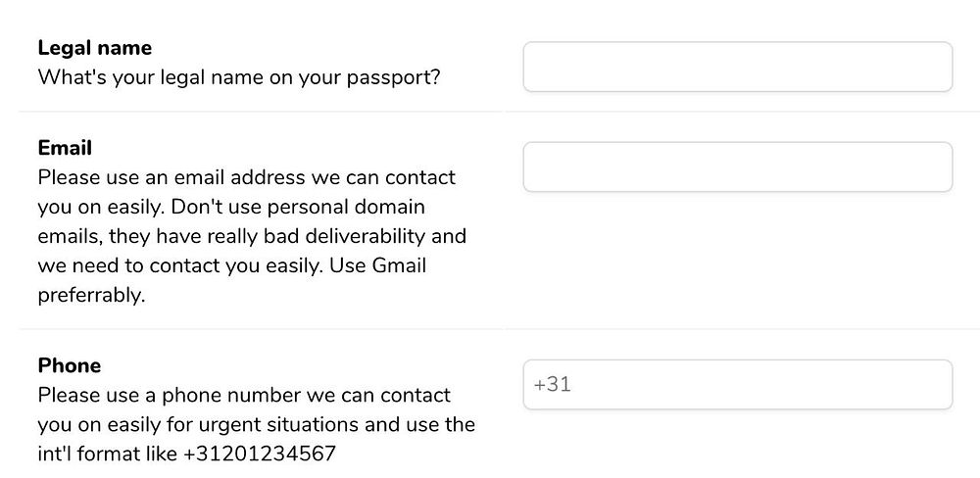Click the passport legal name question text

pyautogui.click(x=238, y=76)
